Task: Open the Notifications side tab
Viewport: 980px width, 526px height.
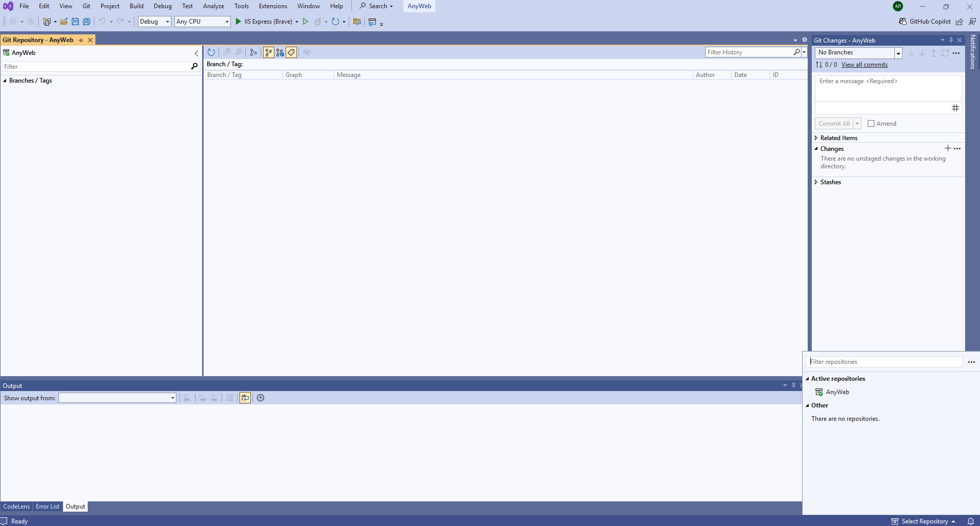Action: pos(973,52)
